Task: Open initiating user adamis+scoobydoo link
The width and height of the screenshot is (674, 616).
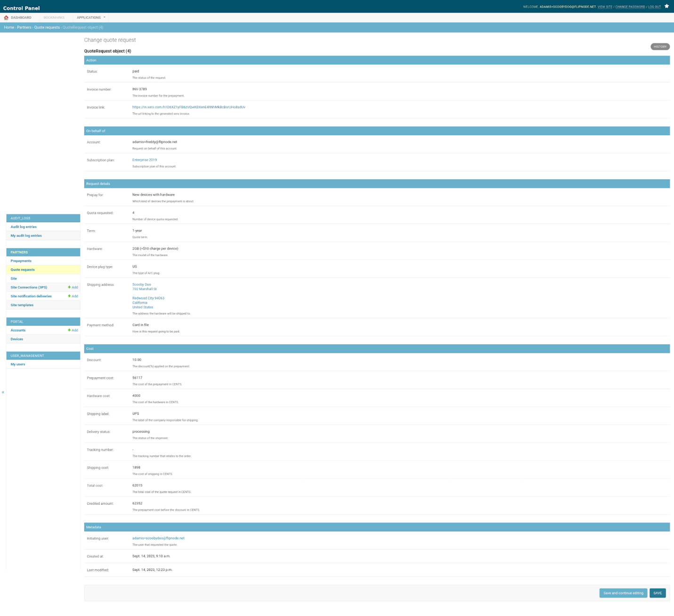Action: point(158,538)
